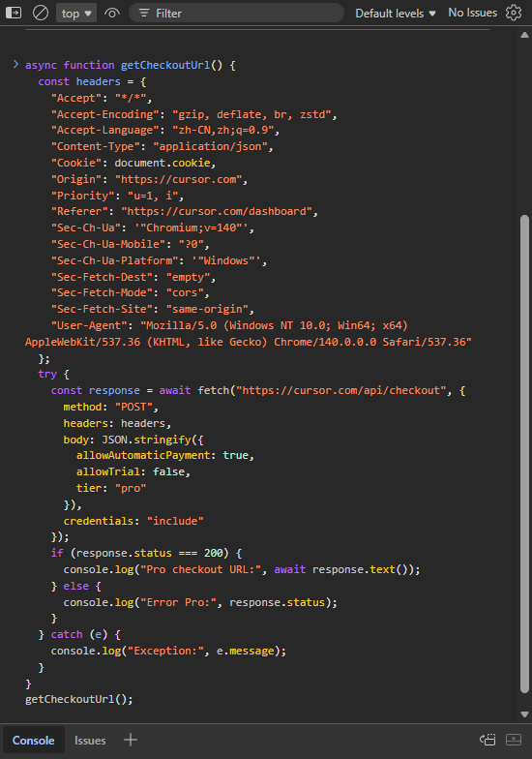The image size is (532, 759).
Task: Click the "https://cursor.com" Origin value
Action: 178,179
